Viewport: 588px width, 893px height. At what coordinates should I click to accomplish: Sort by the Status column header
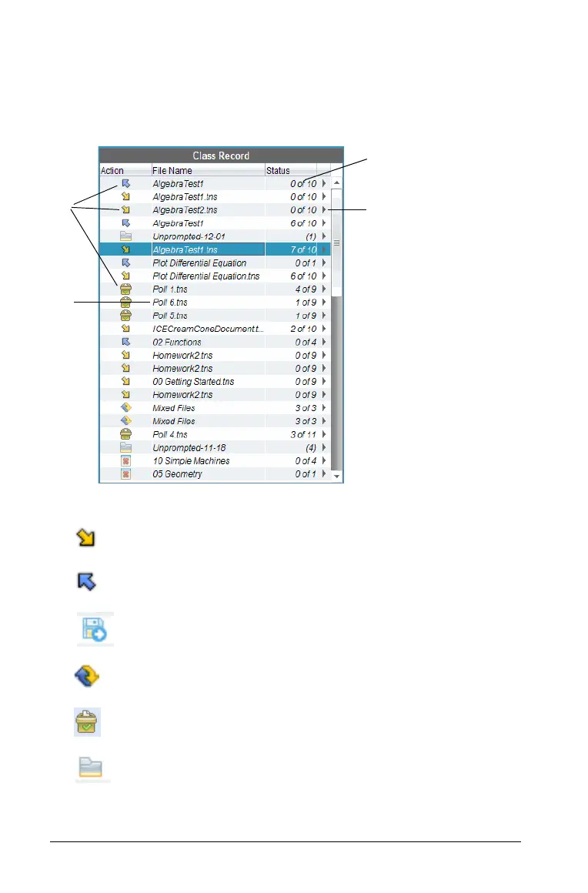tap(290, 170)
